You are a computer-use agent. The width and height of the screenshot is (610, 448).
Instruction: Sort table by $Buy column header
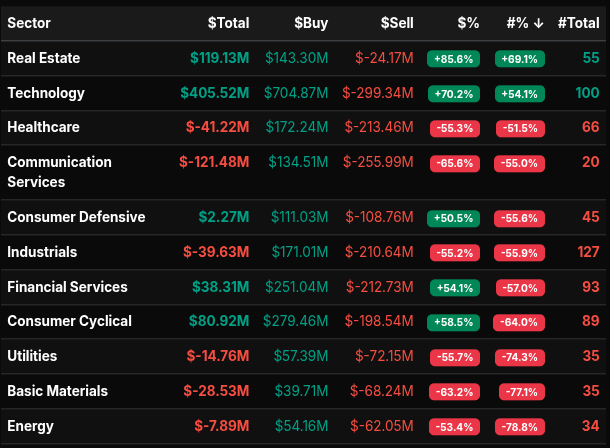[311, 23]
